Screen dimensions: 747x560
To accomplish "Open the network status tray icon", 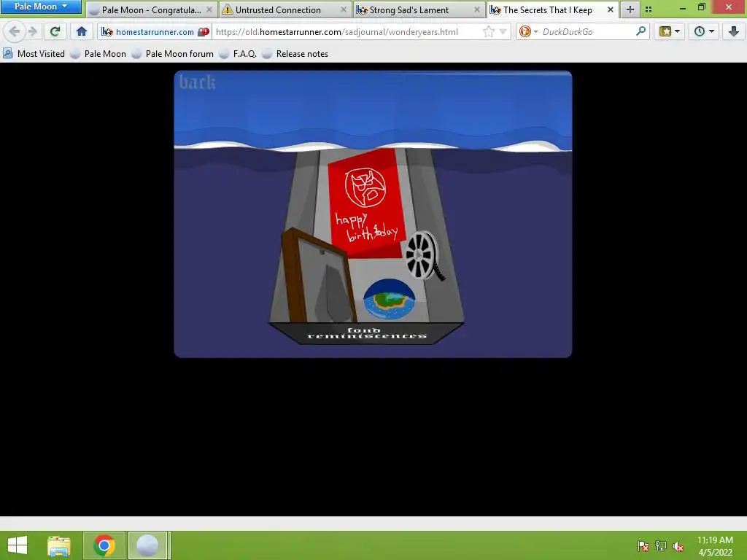I will tap(661, 546).
